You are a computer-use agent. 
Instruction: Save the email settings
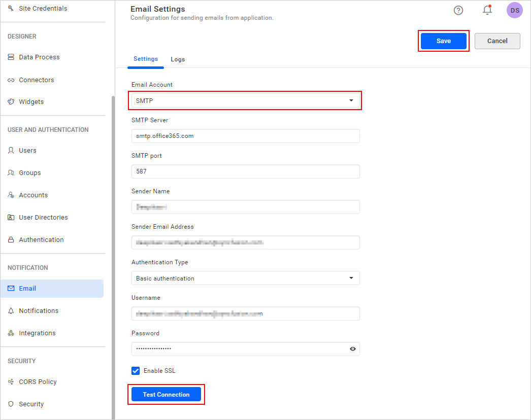[x=443, y=41]
